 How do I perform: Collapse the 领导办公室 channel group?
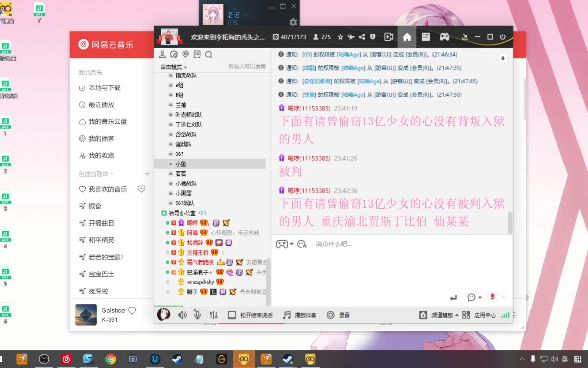tap(164, 213)
